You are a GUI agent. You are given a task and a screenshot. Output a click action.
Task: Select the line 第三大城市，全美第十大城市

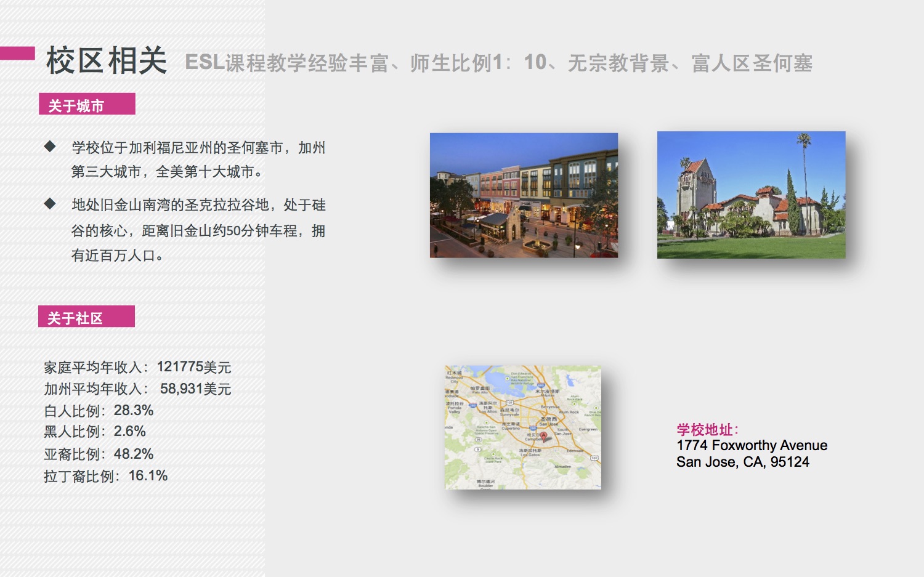(167, 172)
